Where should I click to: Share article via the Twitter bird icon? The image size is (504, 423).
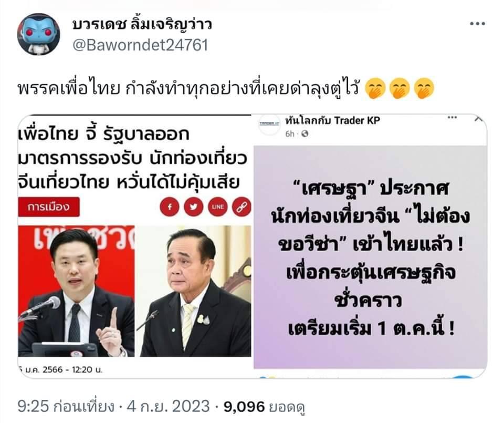[x=194, y=207]
